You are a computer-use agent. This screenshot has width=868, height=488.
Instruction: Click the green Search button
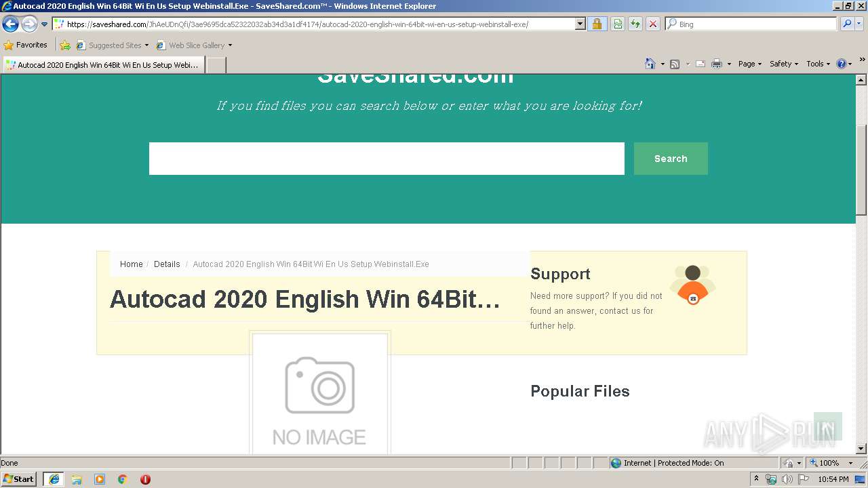(x=671, y=159)
